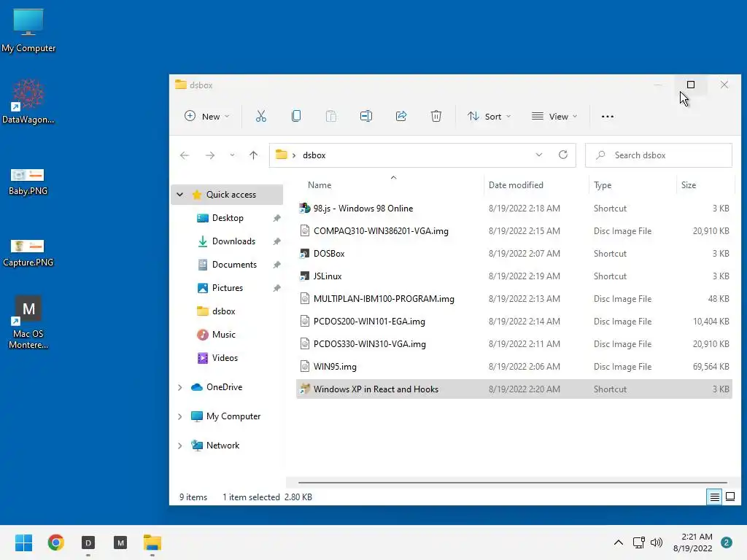
Task: Open the taskbar clock and date
Action: [693, 542]
